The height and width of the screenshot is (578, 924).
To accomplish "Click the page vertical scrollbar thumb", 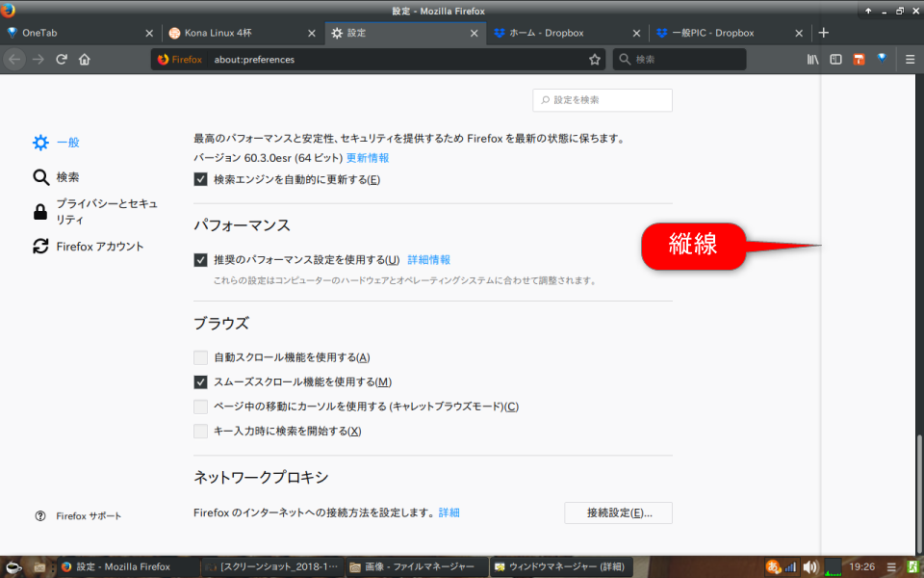I will point(919,492).
